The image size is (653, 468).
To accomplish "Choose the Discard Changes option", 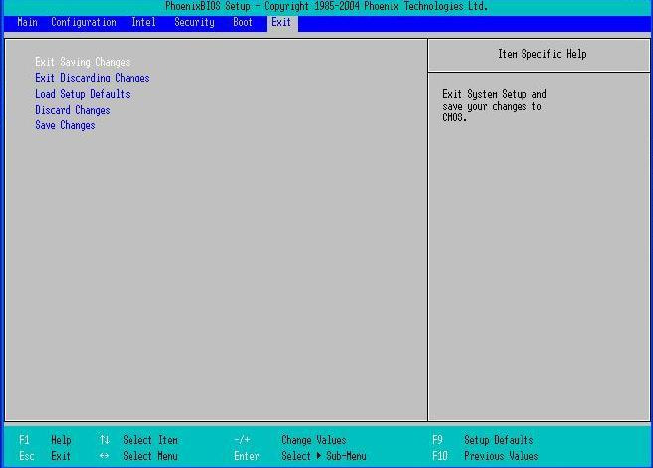I will click(72, 110).
